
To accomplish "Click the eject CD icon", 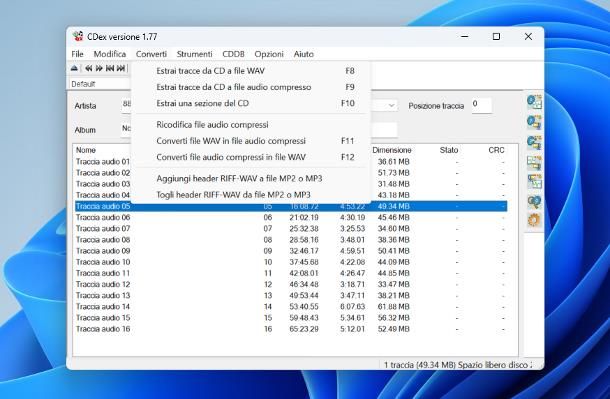I will pyautogui.click(x=74, y=68).
